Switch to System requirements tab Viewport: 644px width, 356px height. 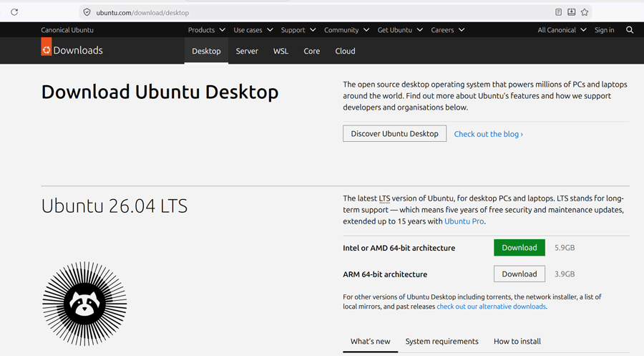[442, 341]
